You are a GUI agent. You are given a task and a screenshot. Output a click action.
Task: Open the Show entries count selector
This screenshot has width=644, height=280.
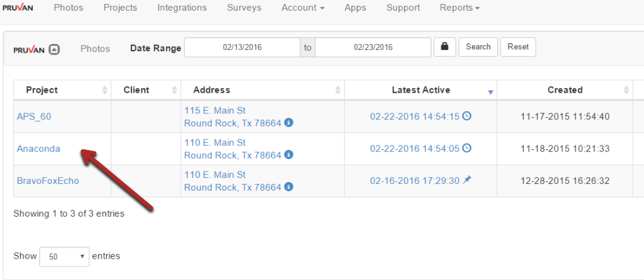(x=65, y=257)
